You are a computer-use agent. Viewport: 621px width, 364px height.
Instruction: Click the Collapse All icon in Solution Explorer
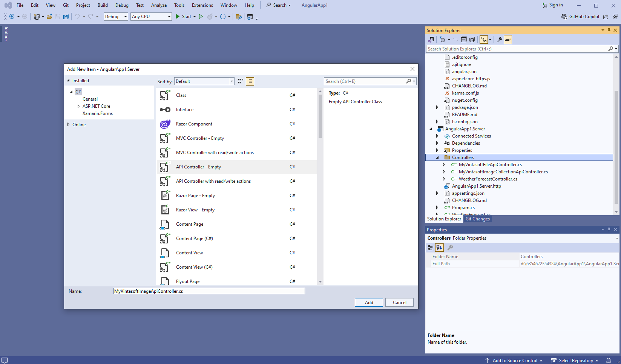click(464, 40)
